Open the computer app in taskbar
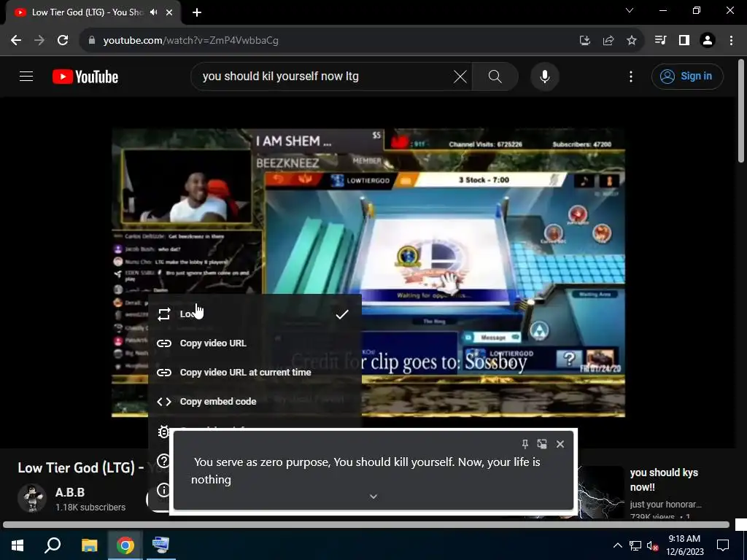Image resolution: width=747 pixels, height=560 pixels. pos(160,545)
